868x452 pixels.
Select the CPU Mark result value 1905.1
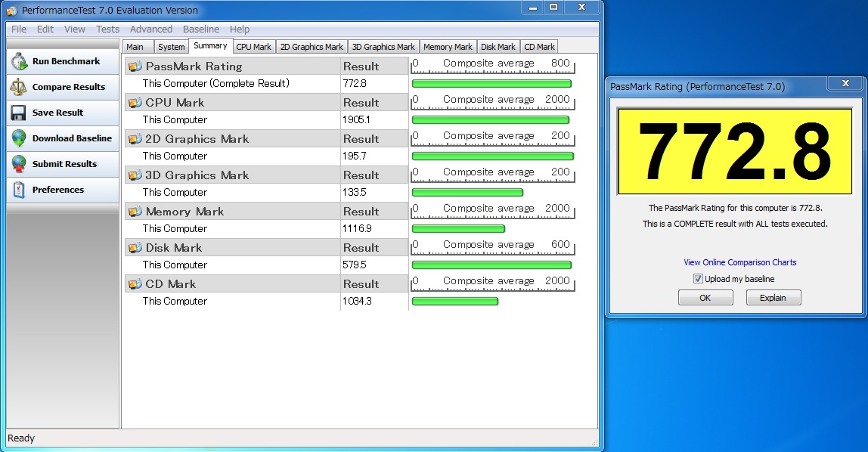click(x=356, y=120)
